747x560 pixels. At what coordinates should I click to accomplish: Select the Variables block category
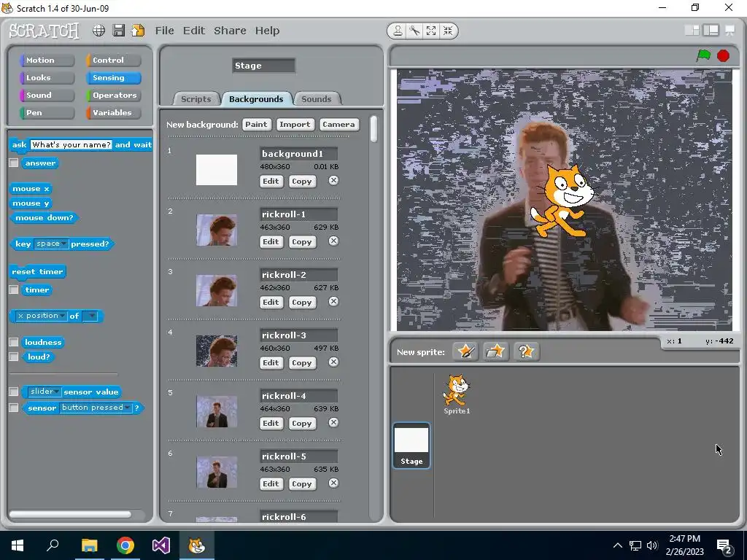pyautogui.click(x=113, y=113)
